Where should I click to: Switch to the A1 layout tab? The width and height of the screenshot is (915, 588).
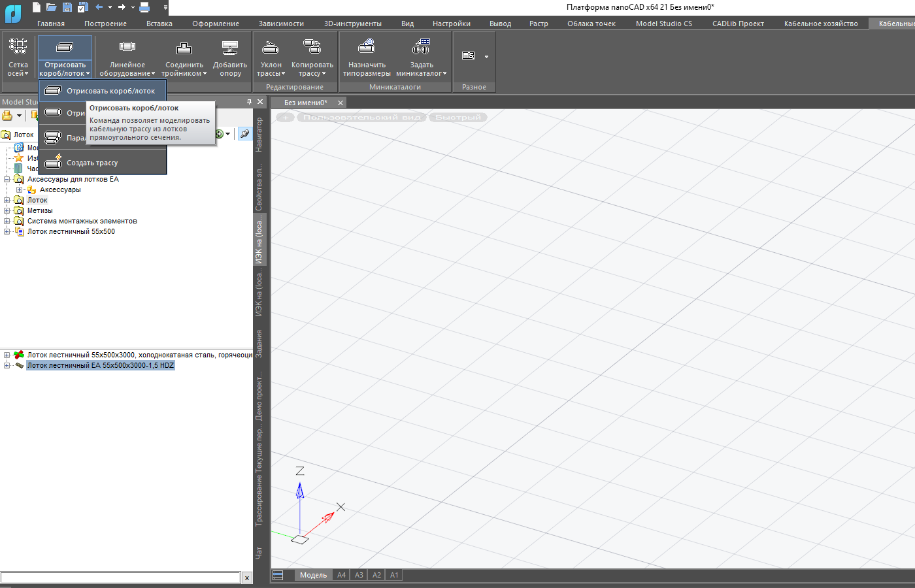(x=394, y=575)
